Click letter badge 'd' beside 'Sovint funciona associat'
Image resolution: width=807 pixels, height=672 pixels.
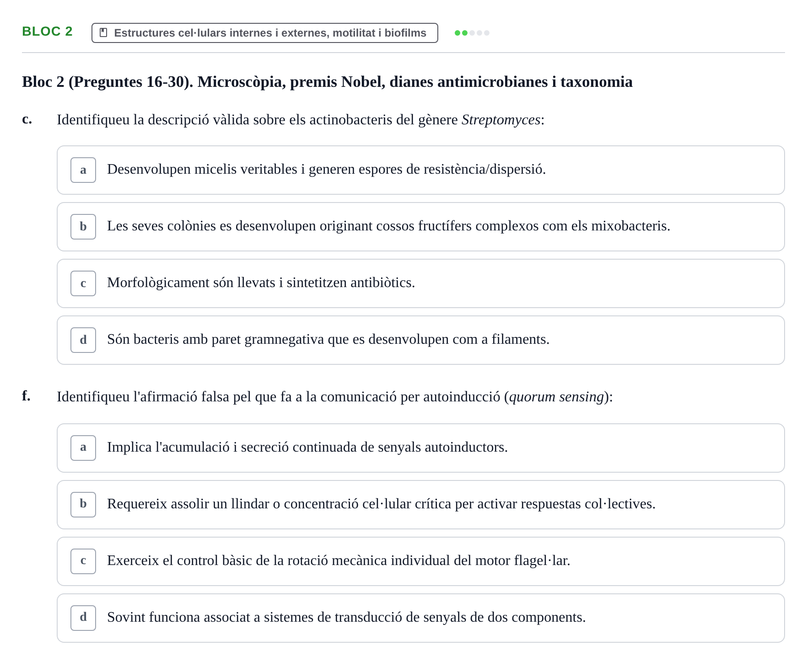click(x=83, y=618)
